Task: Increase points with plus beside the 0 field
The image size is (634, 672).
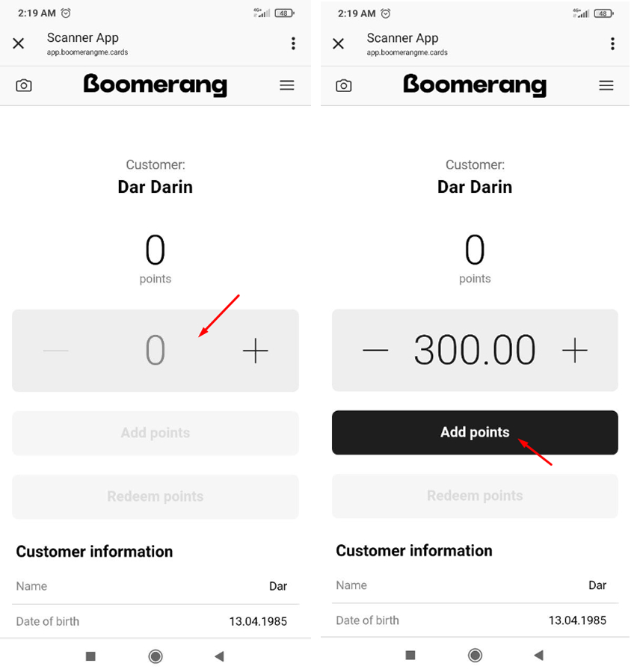Action: tap(256, 351)
